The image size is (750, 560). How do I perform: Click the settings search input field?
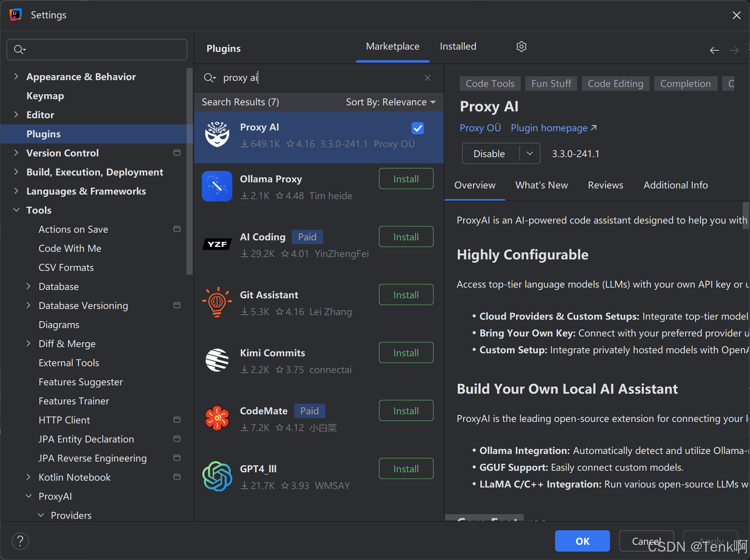97,50
